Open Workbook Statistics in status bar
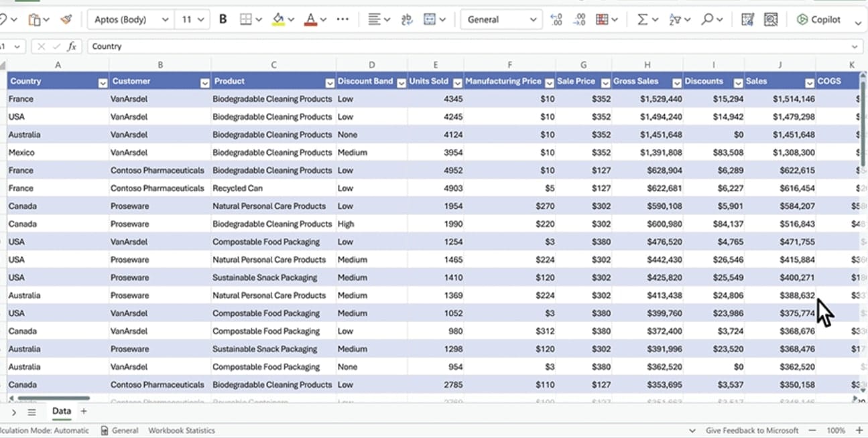 coord(181,431)
